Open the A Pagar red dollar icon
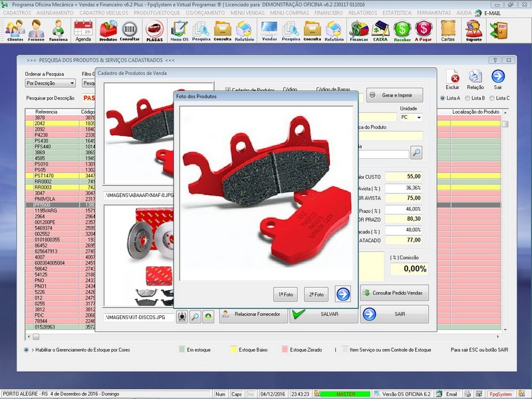 click(424, 31)
